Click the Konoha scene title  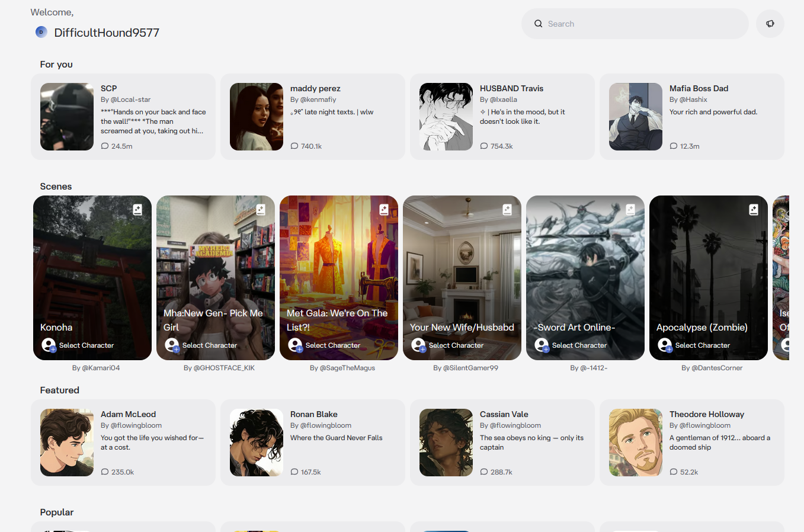click(56, 328)
